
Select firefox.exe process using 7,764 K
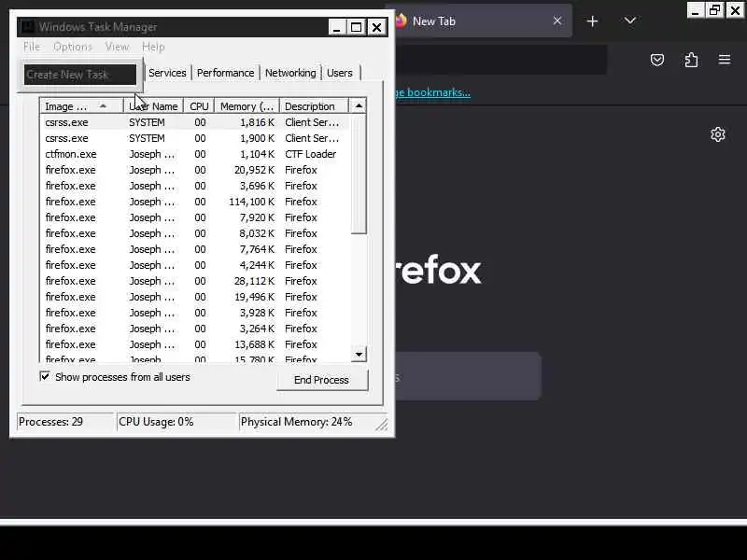(x=195, y=249)
